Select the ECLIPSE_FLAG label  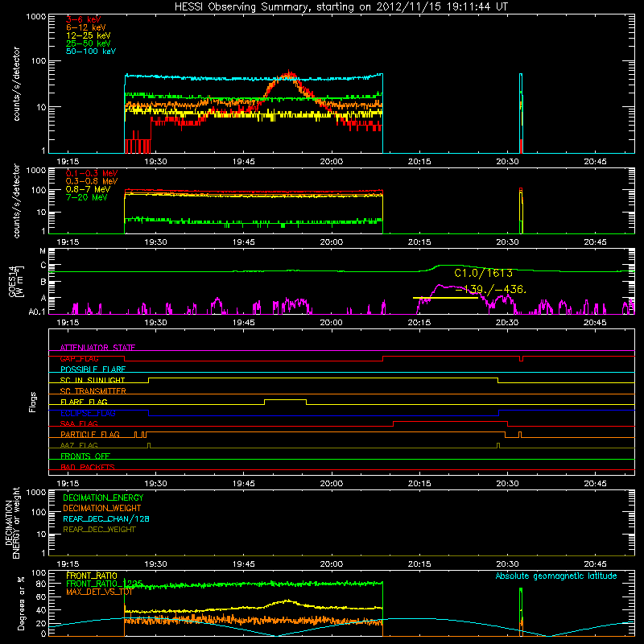click(x=88, y=413)
